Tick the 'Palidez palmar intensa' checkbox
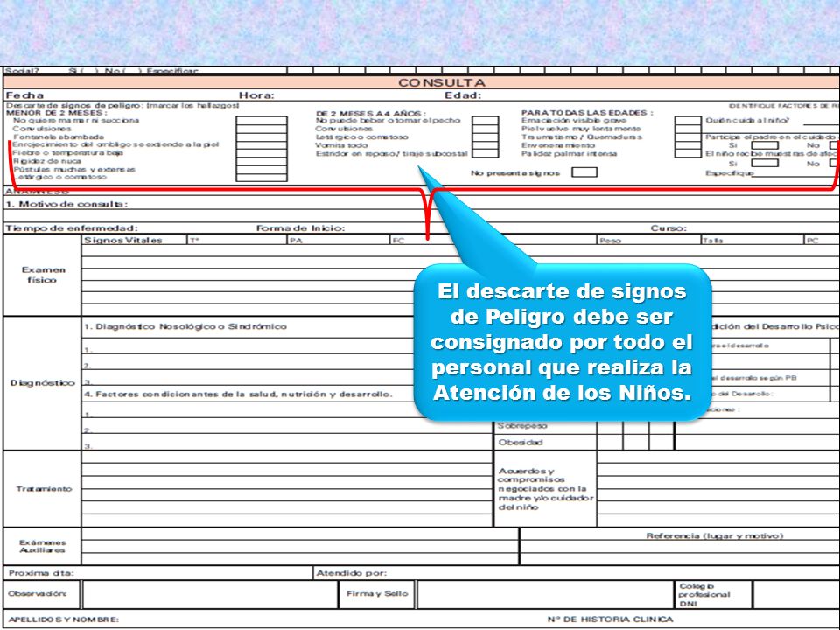 [x=688, y=153]
